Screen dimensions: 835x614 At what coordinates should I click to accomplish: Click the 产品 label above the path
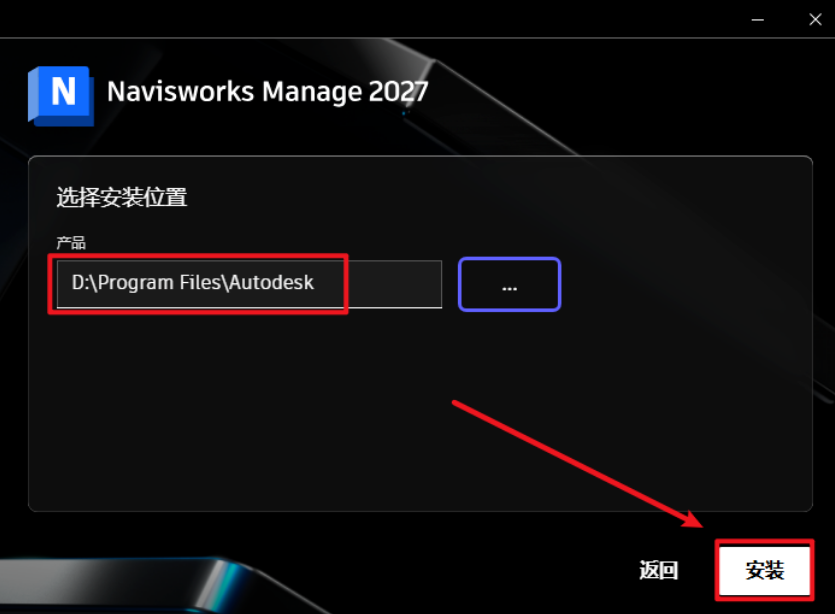click(71, 243)
